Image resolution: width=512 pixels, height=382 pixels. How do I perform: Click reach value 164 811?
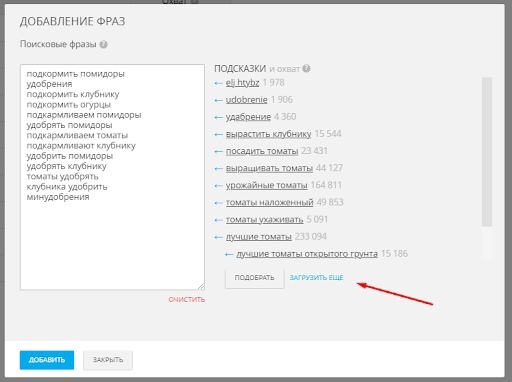326,185
